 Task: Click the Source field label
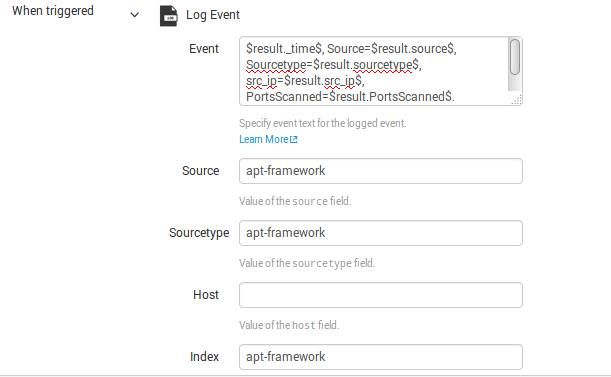point(201,171)
